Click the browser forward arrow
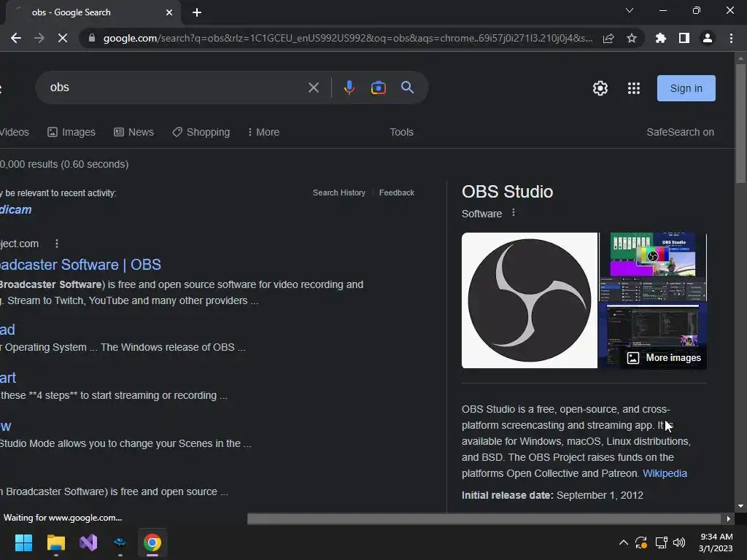 pos(39,38)
